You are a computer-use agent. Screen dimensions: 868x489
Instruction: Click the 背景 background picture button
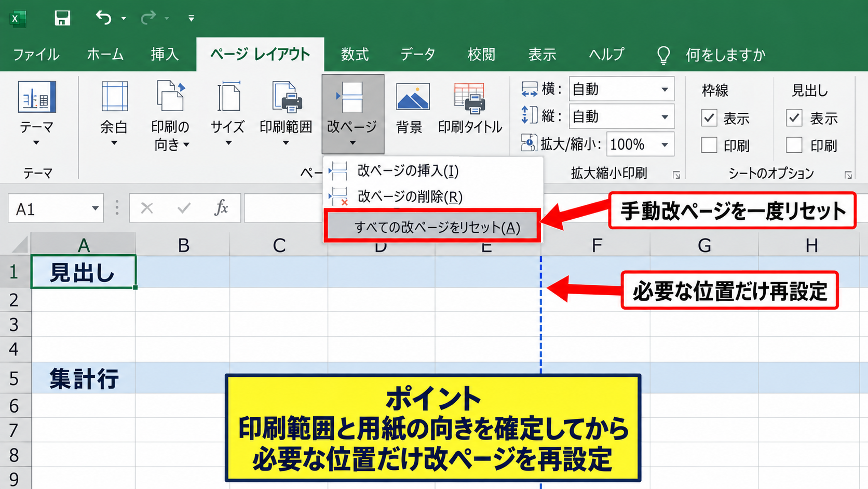[413, 109]
